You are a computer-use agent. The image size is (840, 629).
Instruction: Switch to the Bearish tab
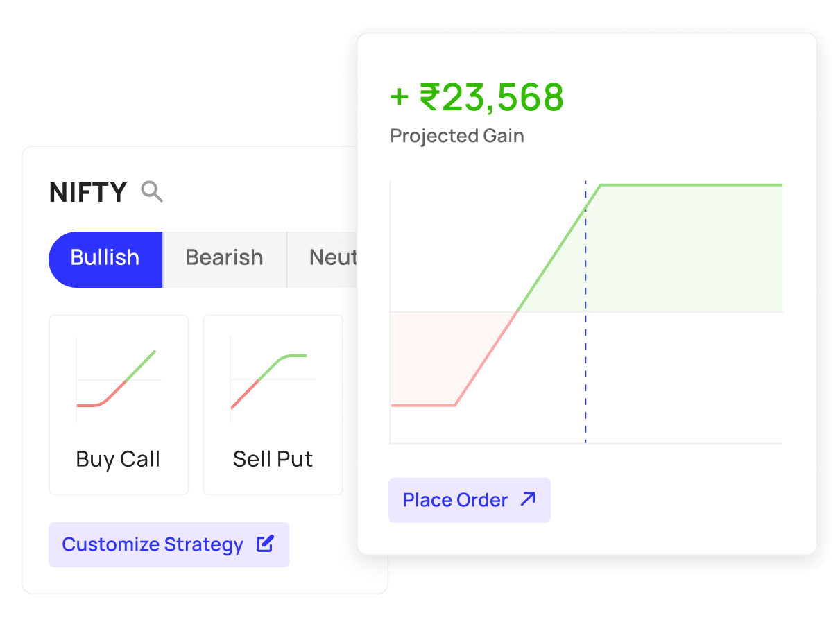(x=224, y=259)
